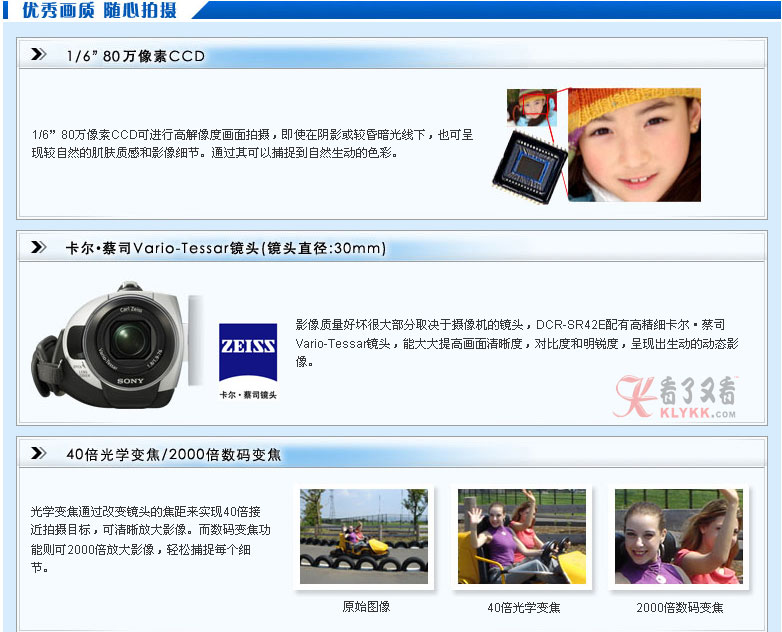Click the 优秀画质 随心拍摄 page heading
This screenshot has width=782, height=632.
tap(99, 10)
